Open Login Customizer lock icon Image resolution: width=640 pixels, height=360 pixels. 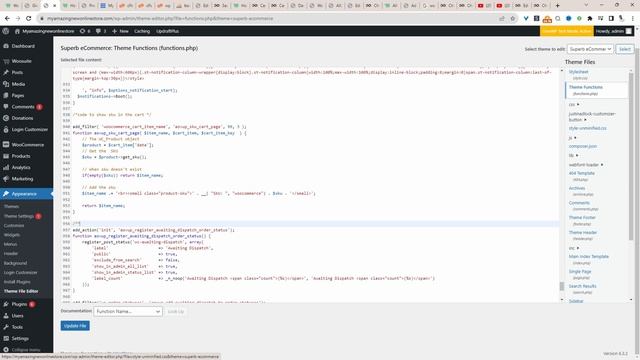click(6, 129)
